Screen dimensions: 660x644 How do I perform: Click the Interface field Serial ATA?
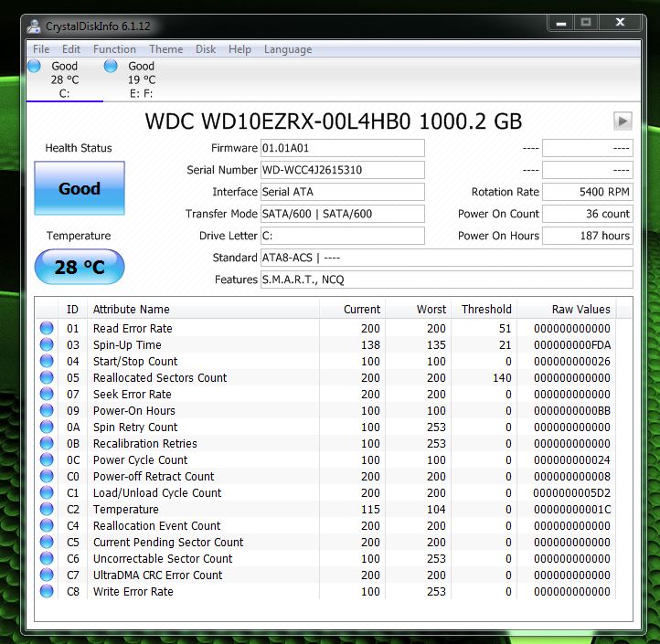point(343,192)
